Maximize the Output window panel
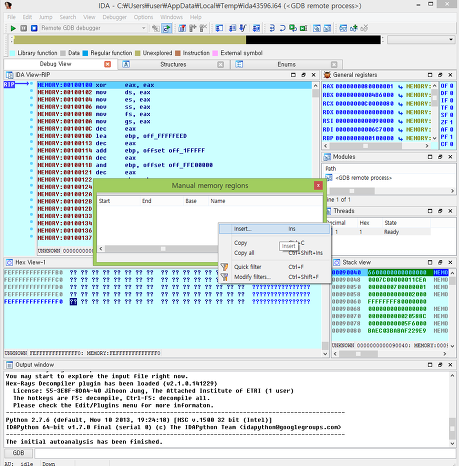 430,365
